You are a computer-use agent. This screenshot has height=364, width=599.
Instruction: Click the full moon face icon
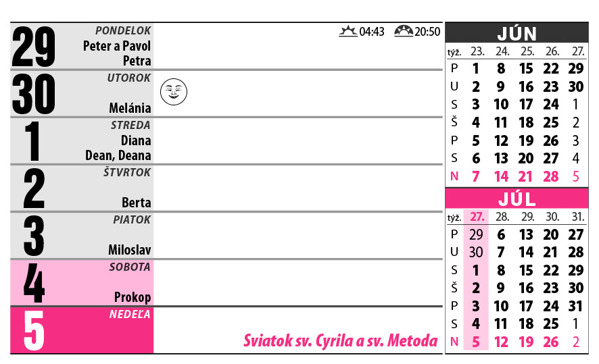click(x=173, y=92)
